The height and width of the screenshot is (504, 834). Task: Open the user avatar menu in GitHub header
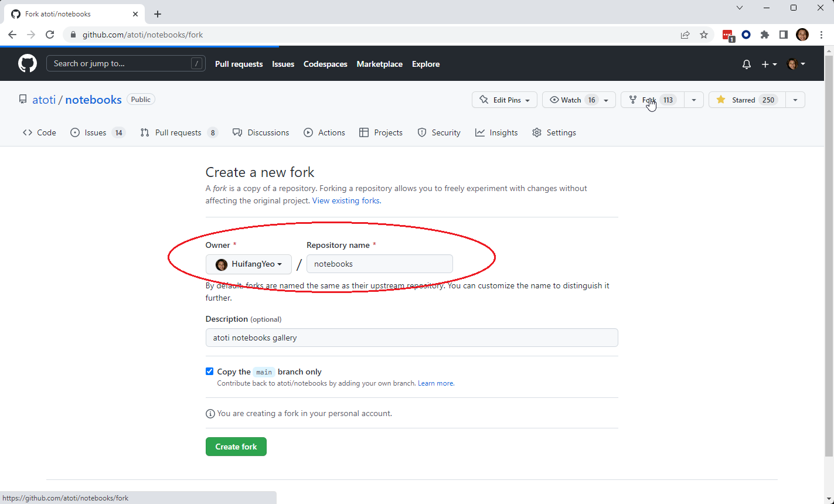click(796, 64)
